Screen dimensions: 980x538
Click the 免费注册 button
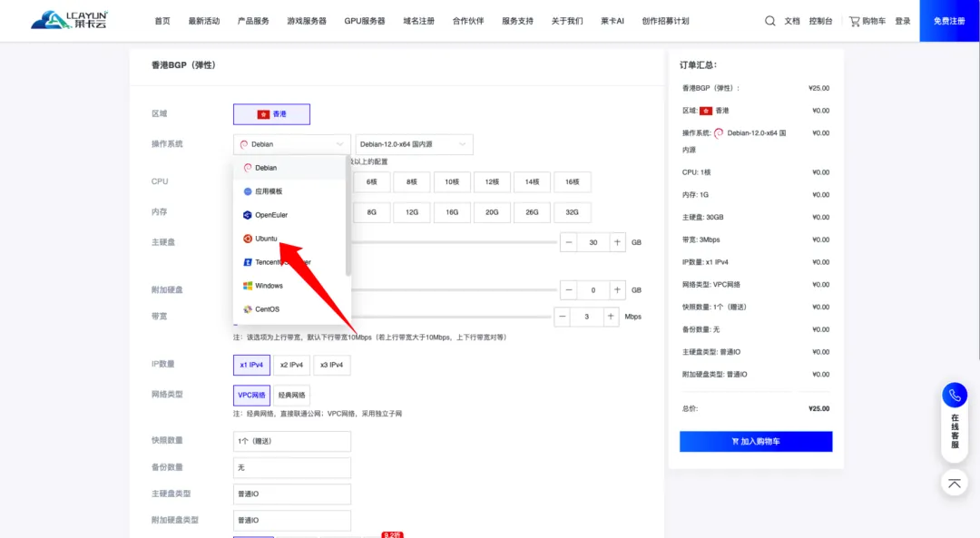pos(949,21)
